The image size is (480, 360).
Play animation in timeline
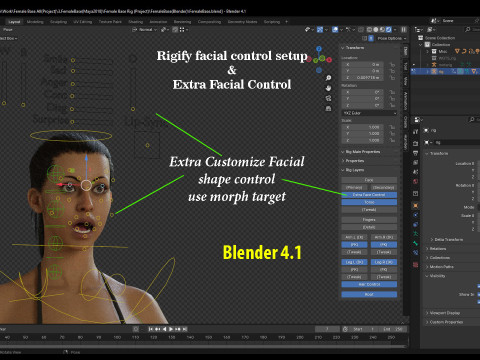[x=171, y=329]
